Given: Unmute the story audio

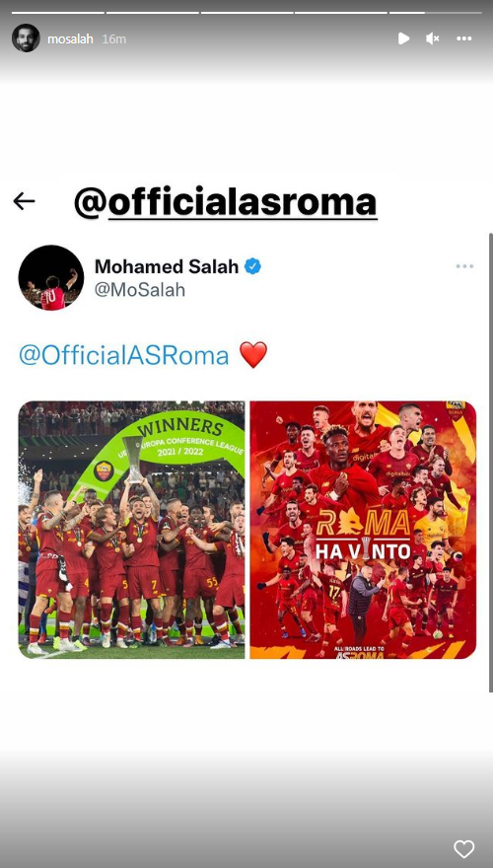Looking at the screenshot, I should click(433, 38).
